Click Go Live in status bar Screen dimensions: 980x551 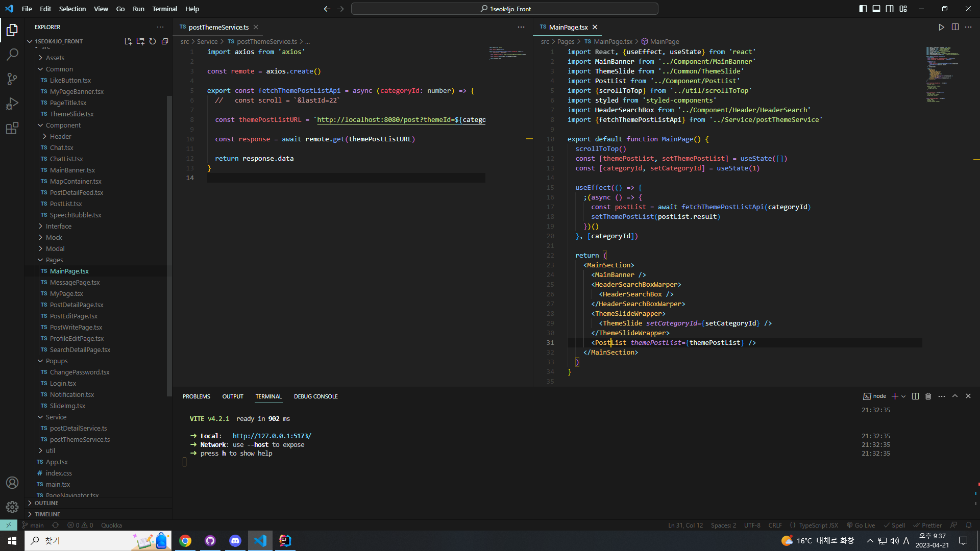tap(861, 525)
